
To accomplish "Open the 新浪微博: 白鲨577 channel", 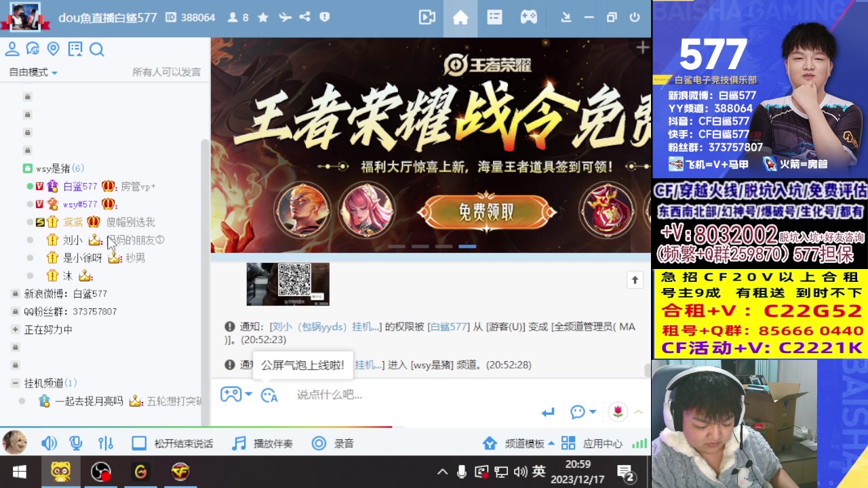I will point(66,293).
